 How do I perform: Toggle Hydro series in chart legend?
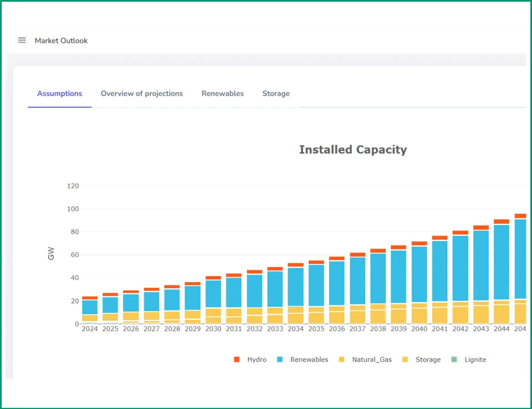[x=250, y=360]
